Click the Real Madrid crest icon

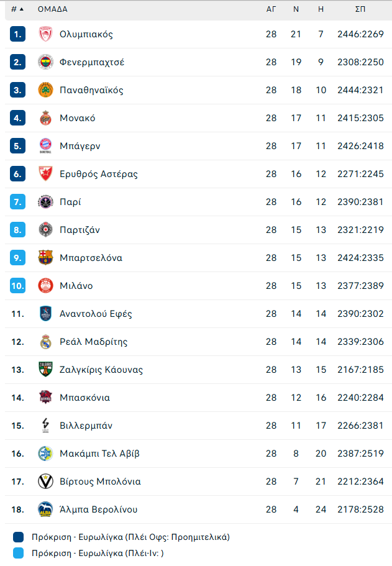point(45,342)
